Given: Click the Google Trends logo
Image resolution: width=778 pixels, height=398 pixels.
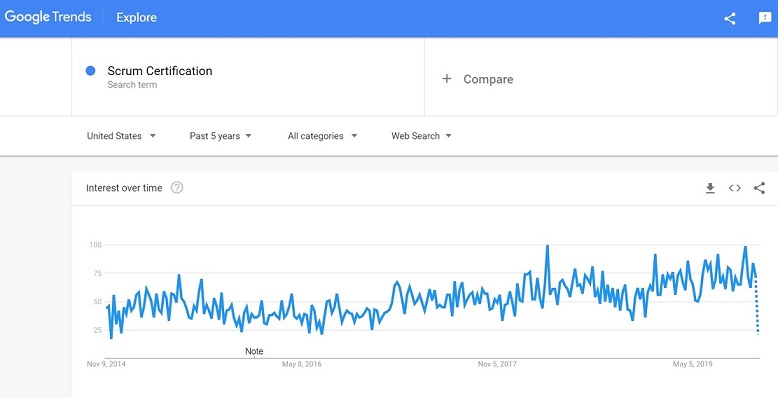Looking at the screenshot, I should pyautogui.click(x=48, y=17).
